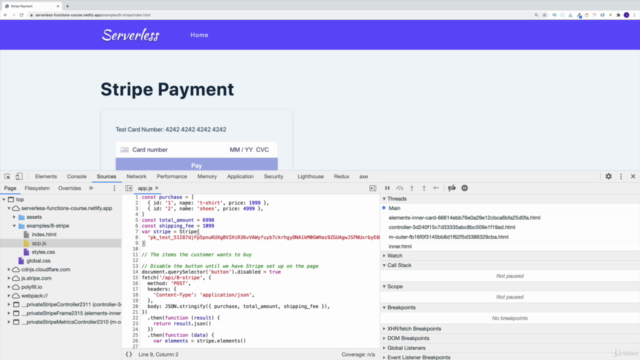Open DevTools more options menu
The image size is (640, 360).
(x=621, y=176)
